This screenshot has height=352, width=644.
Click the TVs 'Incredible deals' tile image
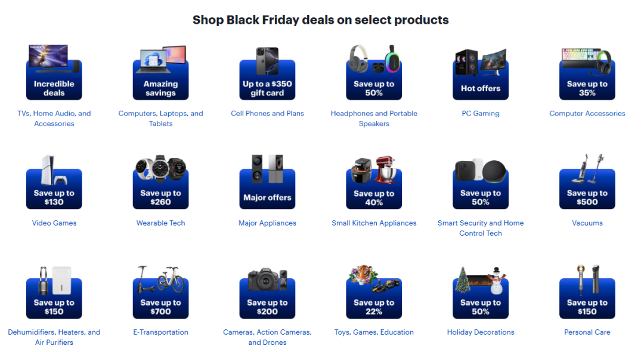tap(54, 74)
